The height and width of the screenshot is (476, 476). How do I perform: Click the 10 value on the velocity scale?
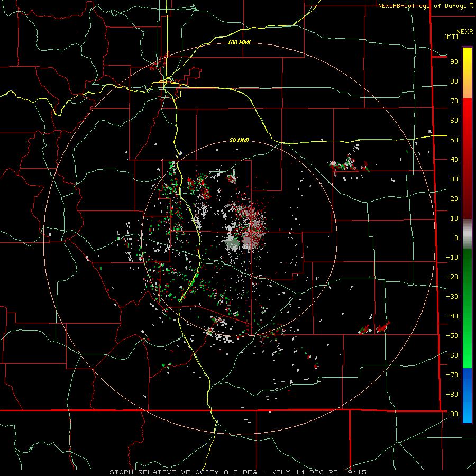[x=454, y=218]
